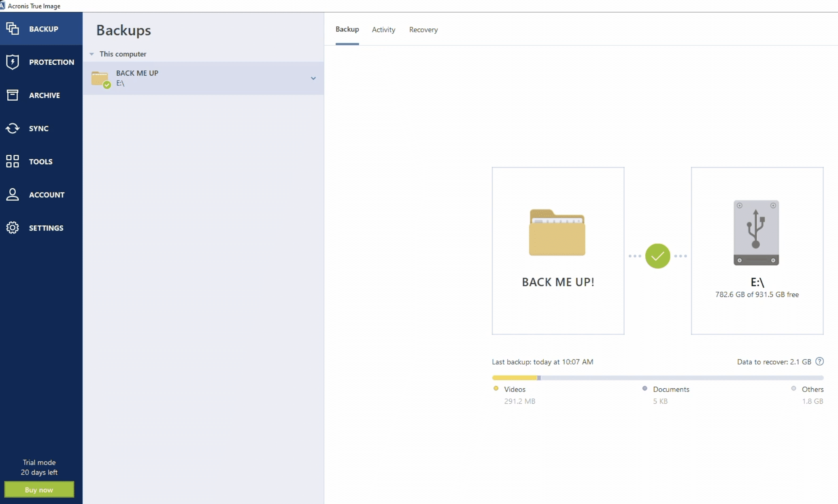The image size is (838, 504).
Task: Click the green checkmark between source and destination
Action: pos(657,256)
